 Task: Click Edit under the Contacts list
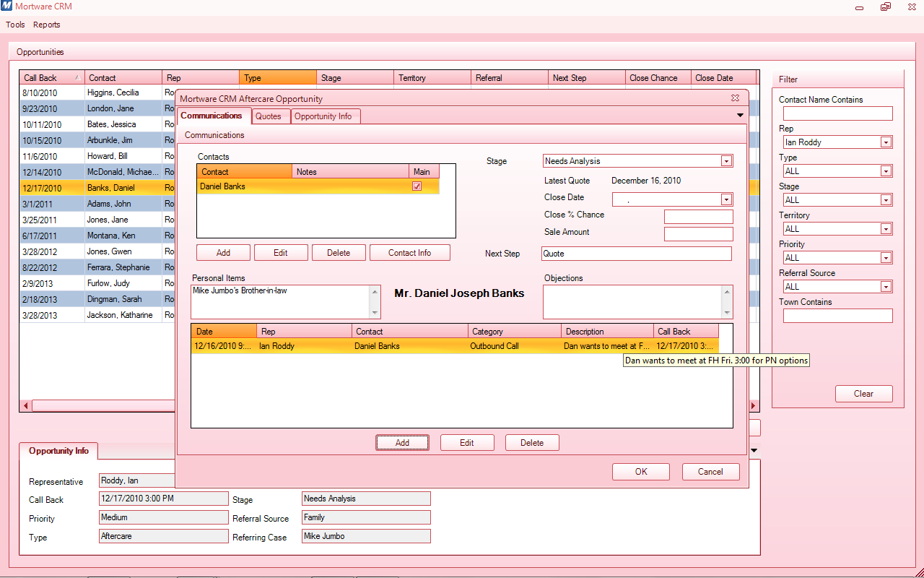281,253
